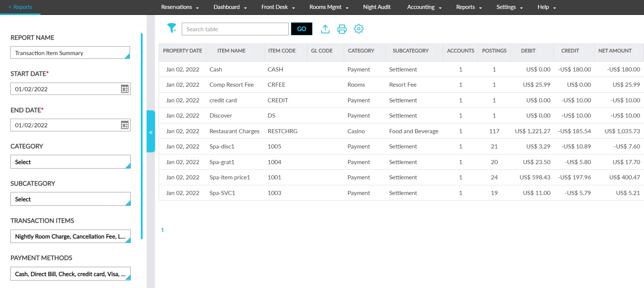Sort by Category column header
Image resolution: width=644 pixels, height=288 pixels.
point(361,51)
